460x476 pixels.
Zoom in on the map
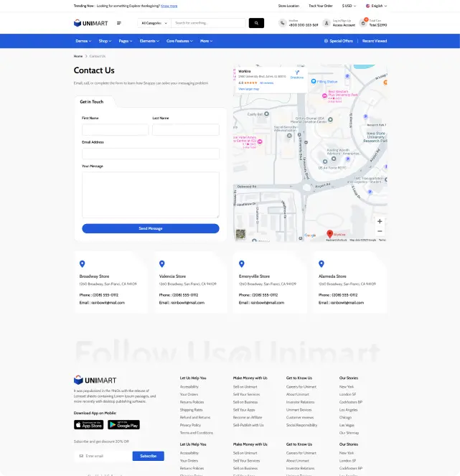(380, 221)
